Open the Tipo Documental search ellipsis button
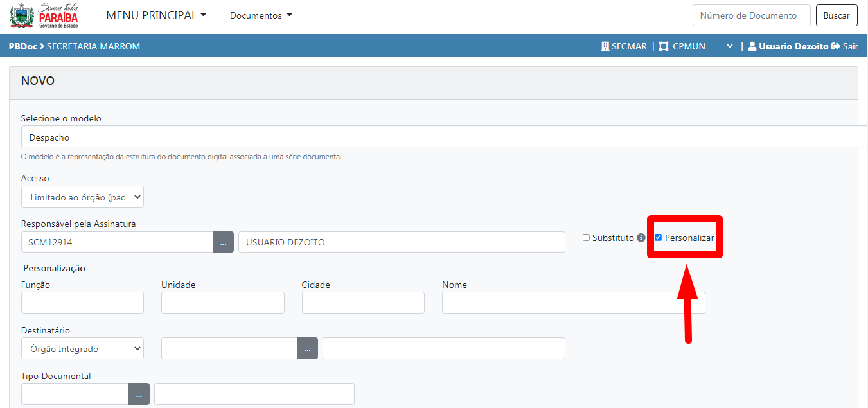 click(x=139, y=394)
